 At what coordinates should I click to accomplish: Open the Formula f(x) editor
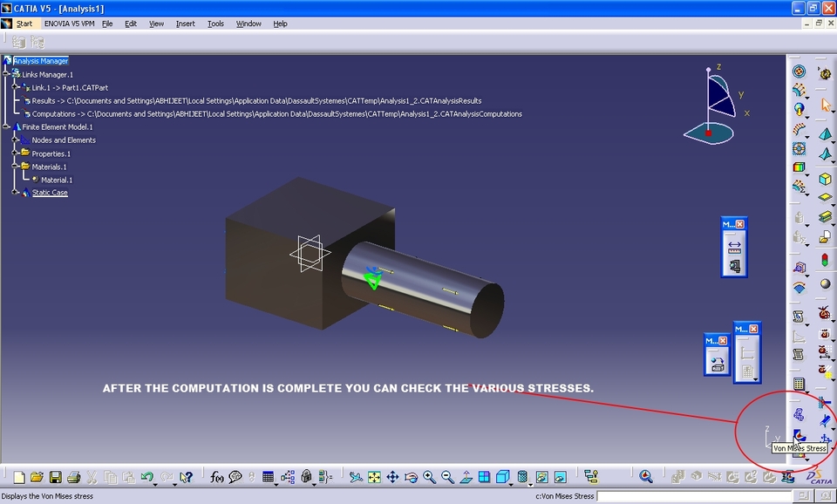click(216, 476)
